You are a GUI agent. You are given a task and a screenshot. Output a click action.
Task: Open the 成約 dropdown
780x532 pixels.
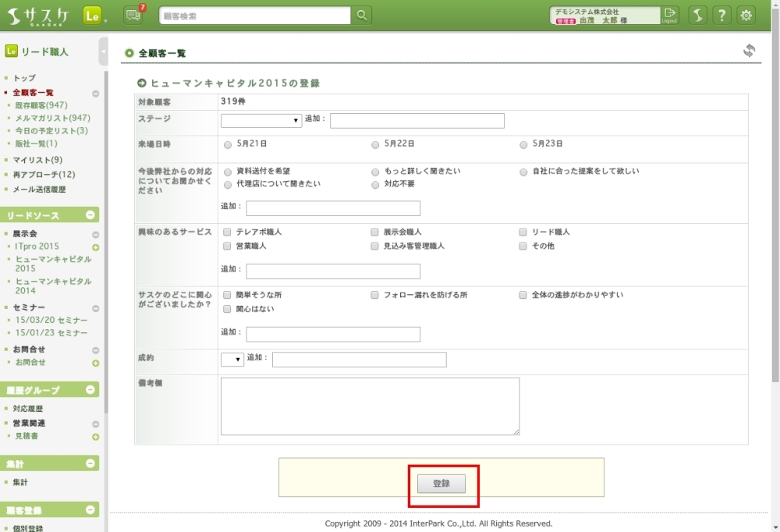coord(232,360)
